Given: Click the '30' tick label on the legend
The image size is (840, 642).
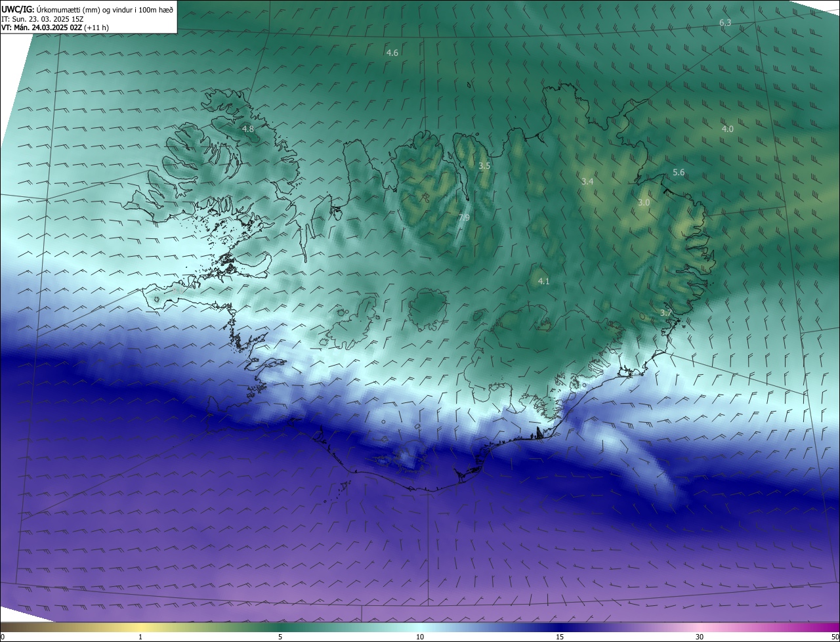Looking at the screenshot, I should (x=700, y=637).
